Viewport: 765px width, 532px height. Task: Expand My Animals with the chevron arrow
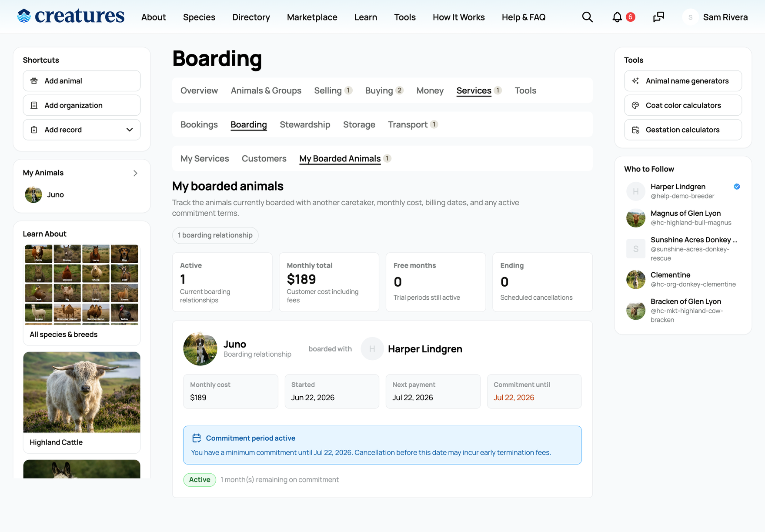click(x=135, y=173)
